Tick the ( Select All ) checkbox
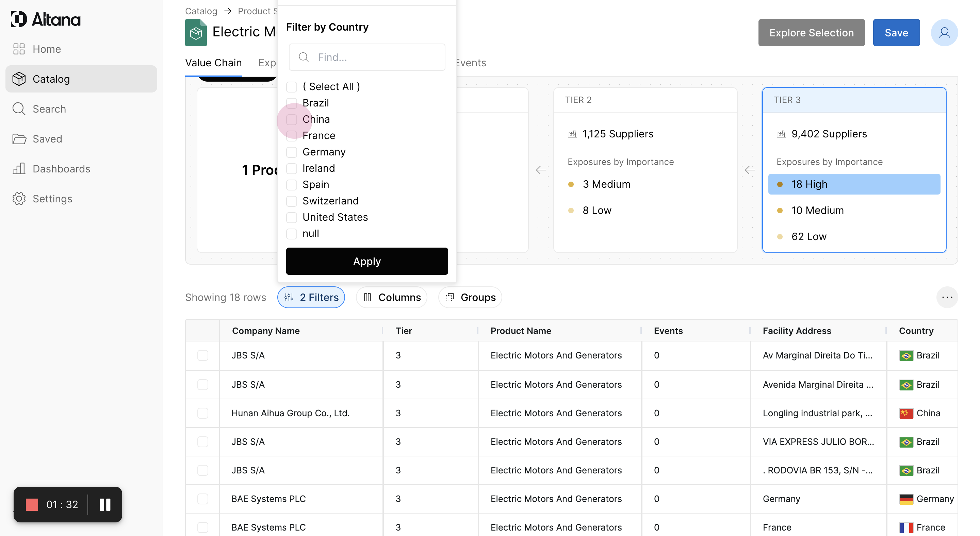980x536 pixels. [291, 87]
